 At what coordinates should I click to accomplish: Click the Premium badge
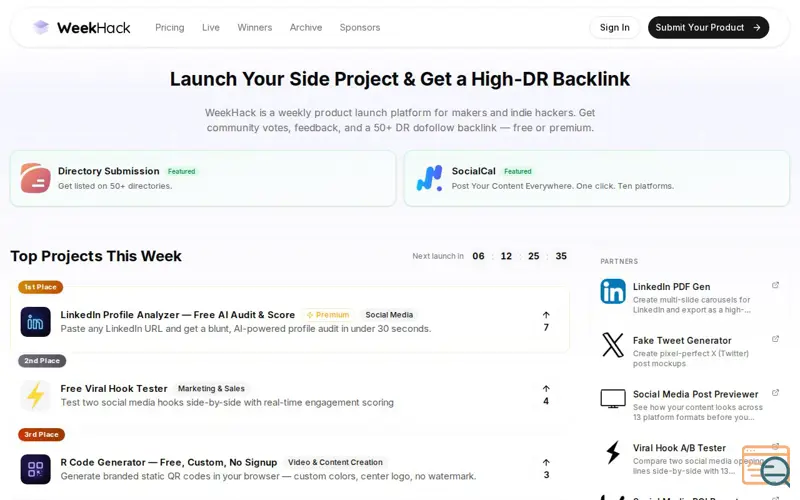click(328, 315)
